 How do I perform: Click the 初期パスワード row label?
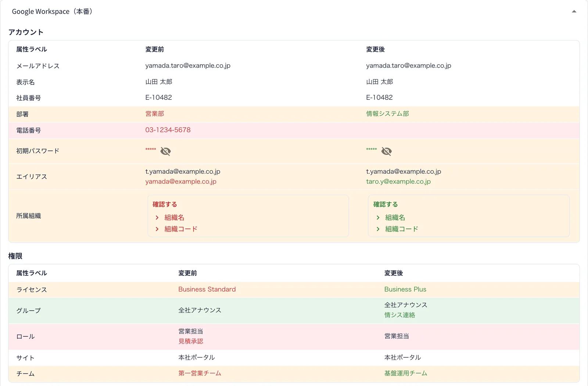37,151
